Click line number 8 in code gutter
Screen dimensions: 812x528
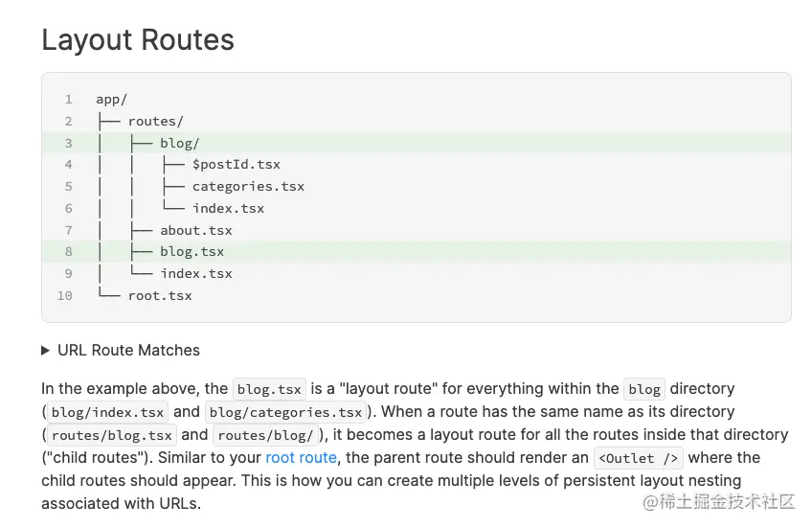[69, 252]
